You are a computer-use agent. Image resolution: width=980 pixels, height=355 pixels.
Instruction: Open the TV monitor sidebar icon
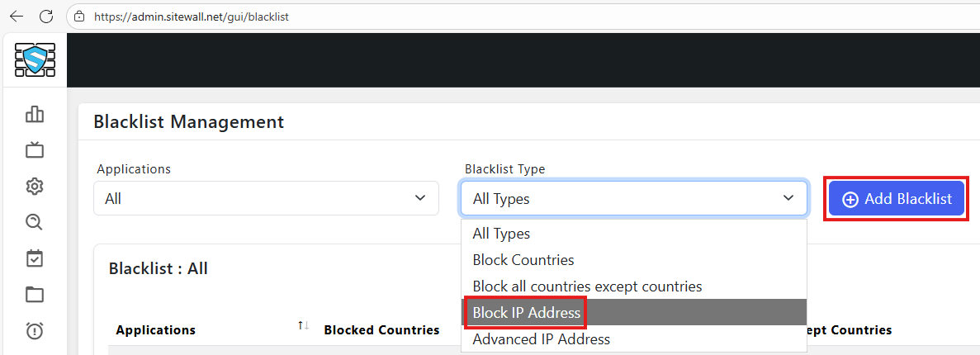point(35,149)
